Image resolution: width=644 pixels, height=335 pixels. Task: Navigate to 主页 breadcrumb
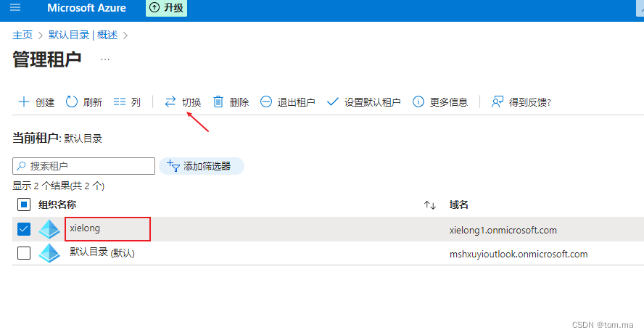tap(22, 36)
